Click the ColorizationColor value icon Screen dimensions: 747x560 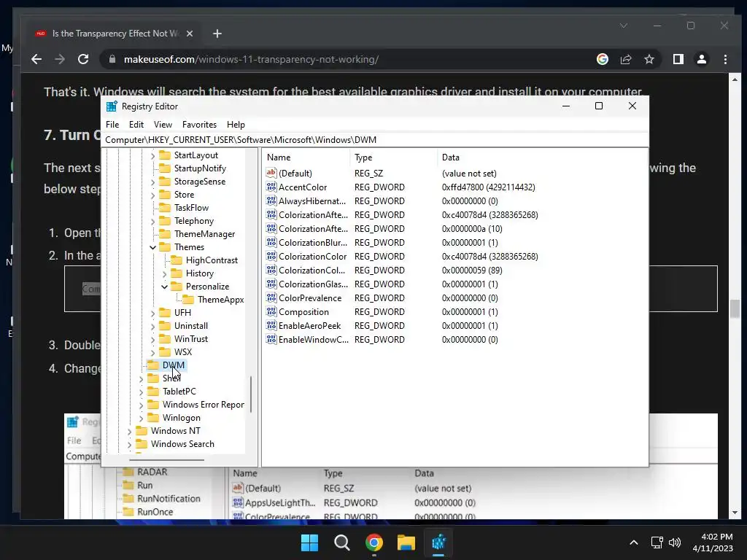tap(271, 256)
